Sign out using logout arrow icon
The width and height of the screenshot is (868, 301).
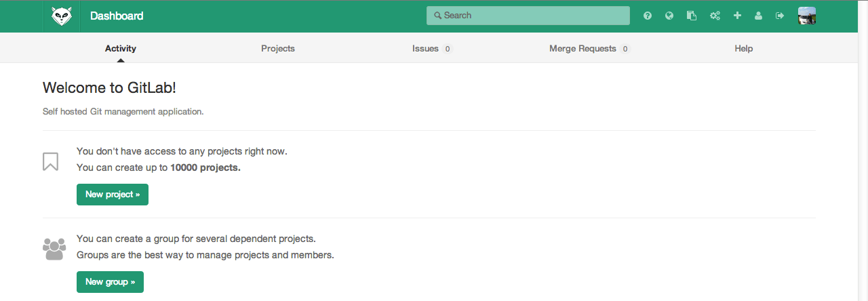coord(780,16)
